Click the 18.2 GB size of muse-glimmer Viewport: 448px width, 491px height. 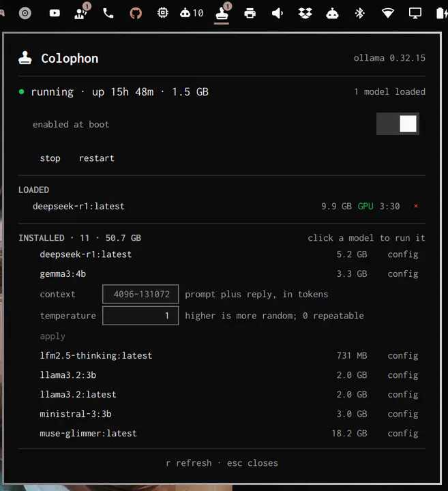[349, 434]
